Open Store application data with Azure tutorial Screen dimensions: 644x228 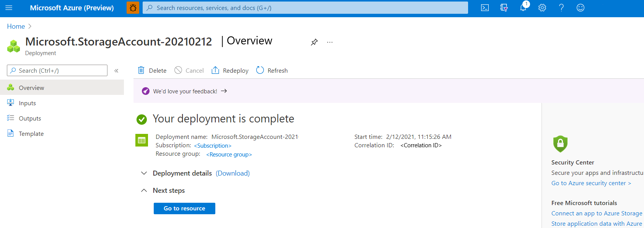pyautogui.click(x=597, y=224)
